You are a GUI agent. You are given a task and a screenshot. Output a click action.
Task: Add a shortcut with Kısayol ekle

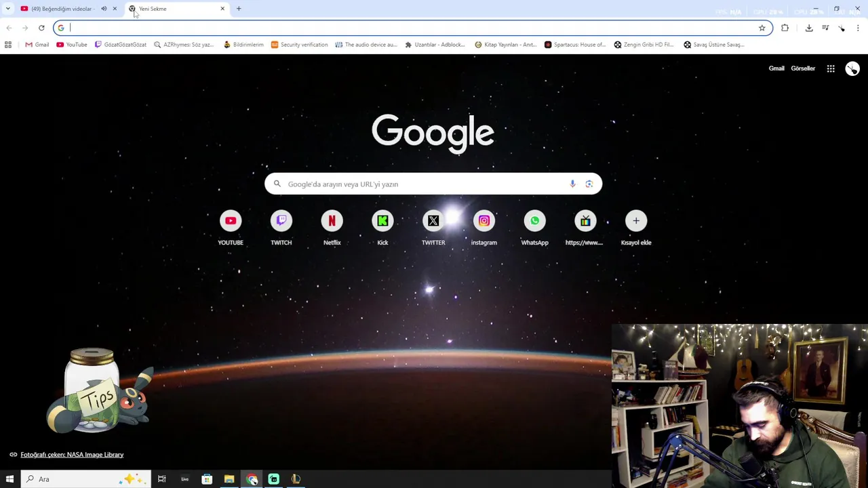636,228
